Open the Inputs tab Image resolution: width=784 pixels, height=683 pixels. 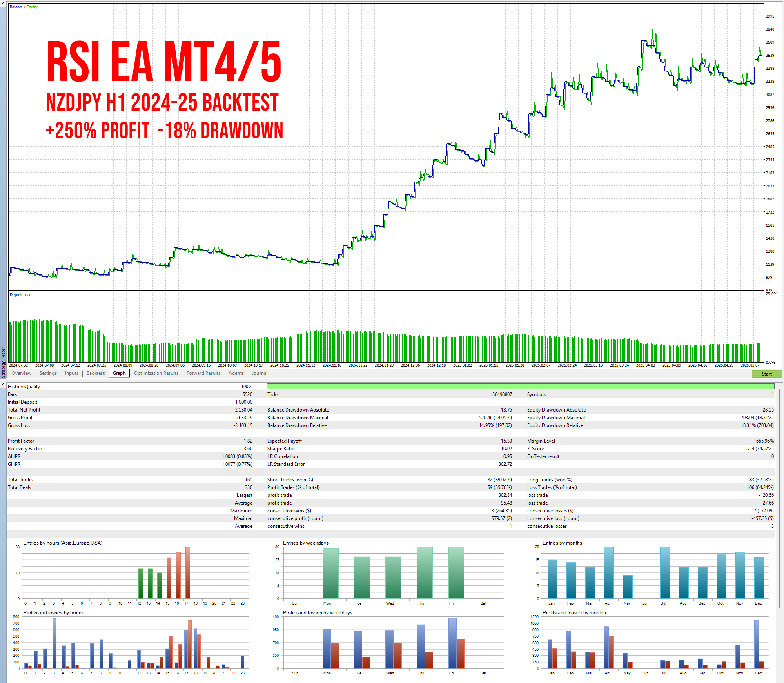(x=71, y=373)
